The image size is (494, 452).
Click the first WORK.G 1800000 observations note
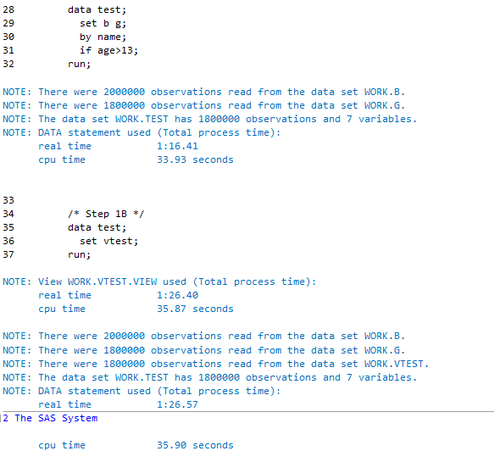[204, 105]
